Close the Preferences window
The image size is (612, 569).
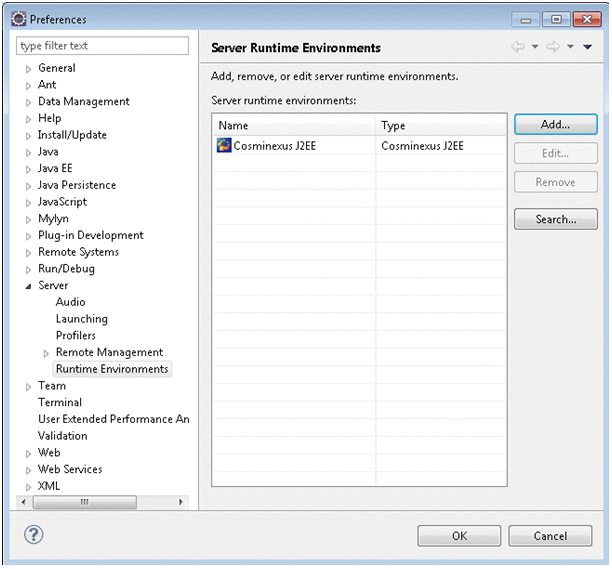[x=587, y=19]
